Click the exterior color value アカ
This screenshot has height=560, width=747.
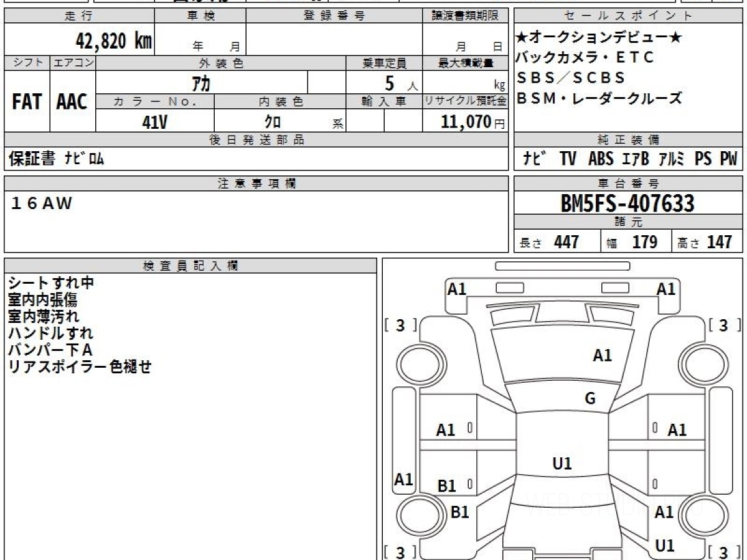202,82
